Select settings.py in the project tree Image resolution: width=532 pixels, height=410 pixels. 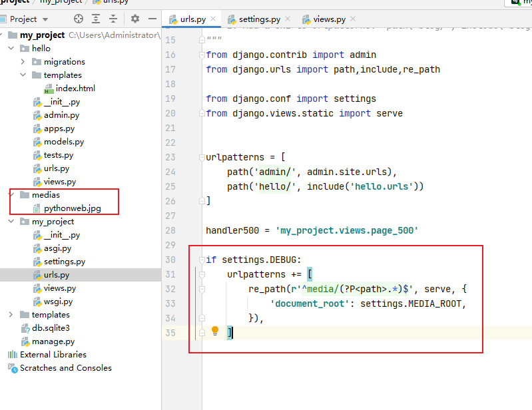click(x=59, y=262)
